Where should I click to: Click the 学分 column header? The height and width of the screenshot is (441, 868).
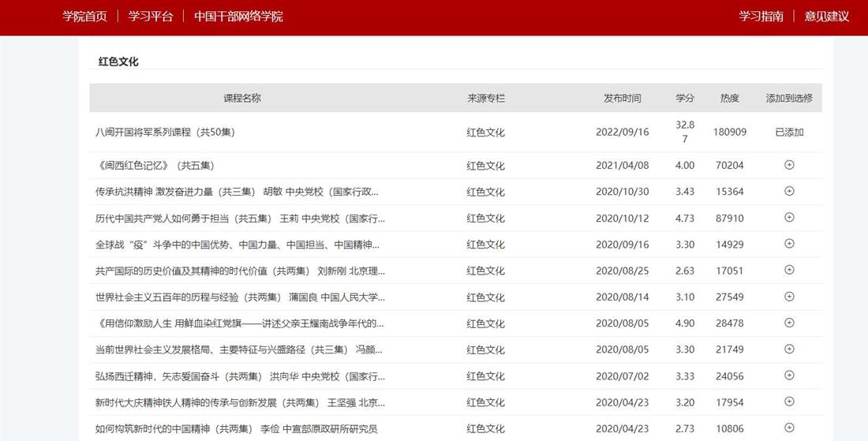685,98
